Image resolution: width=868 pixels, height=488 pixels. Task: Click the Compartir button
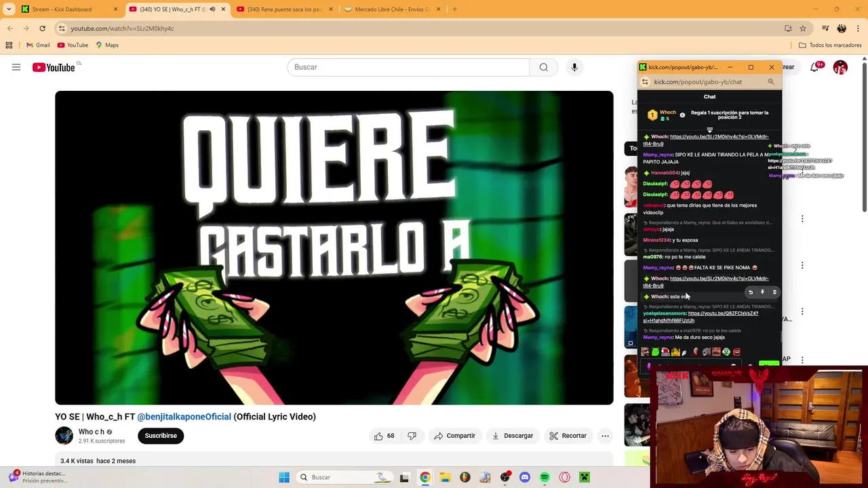click(454, 436)
